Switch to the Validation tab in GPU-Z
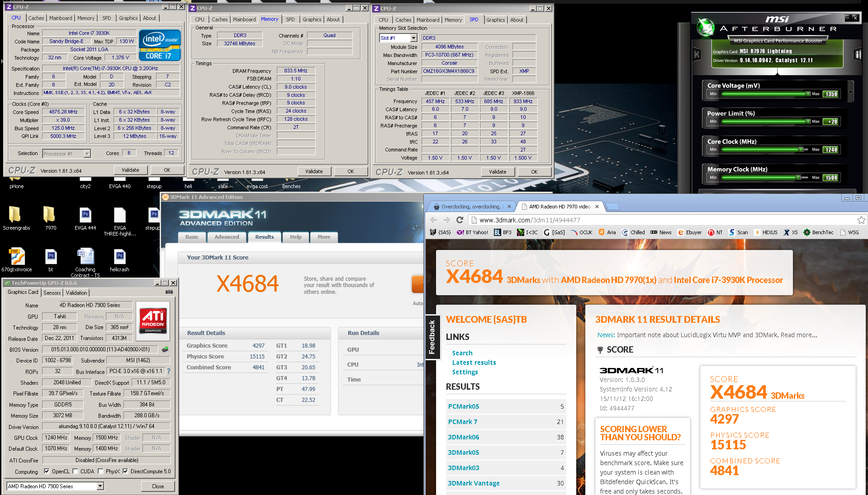 [x=76, y=292]
